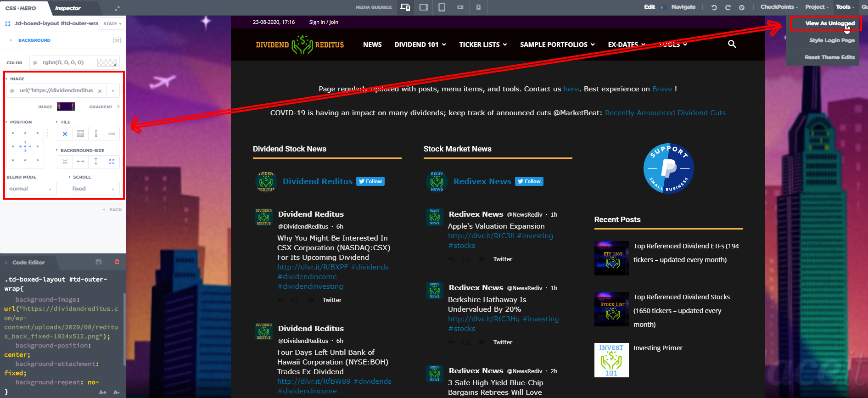Image resolution: width=868 pixels, height=398 pixels.
Task: Select the portrait tablet media query
Action: tap(442, 7)
